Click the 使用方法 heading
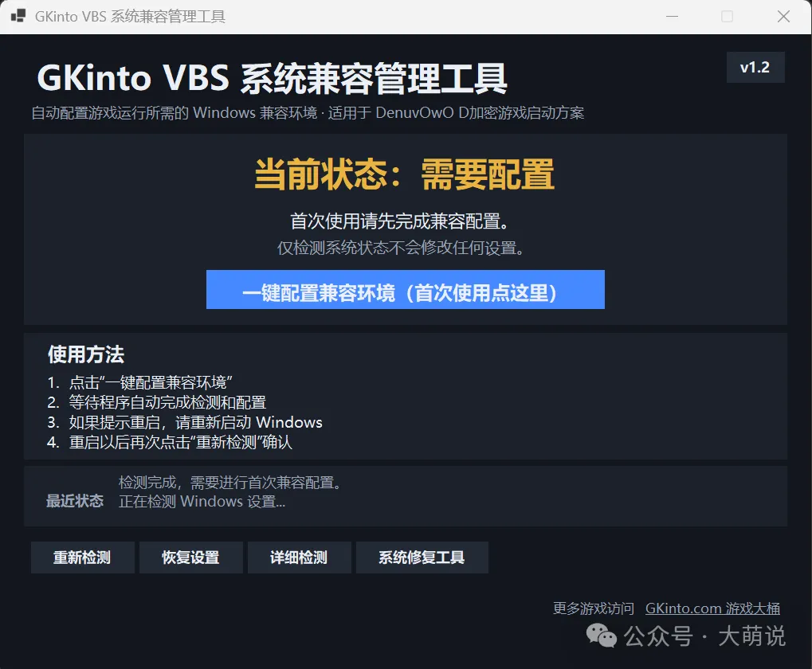 coord(86,354)
